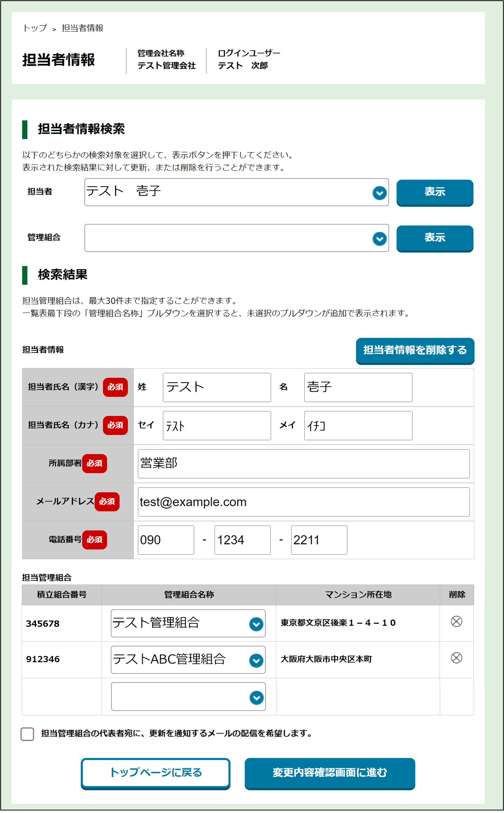The image size is (504, 813).
Task: Click the マンション所在地 column header
Action: pos(358,594)
